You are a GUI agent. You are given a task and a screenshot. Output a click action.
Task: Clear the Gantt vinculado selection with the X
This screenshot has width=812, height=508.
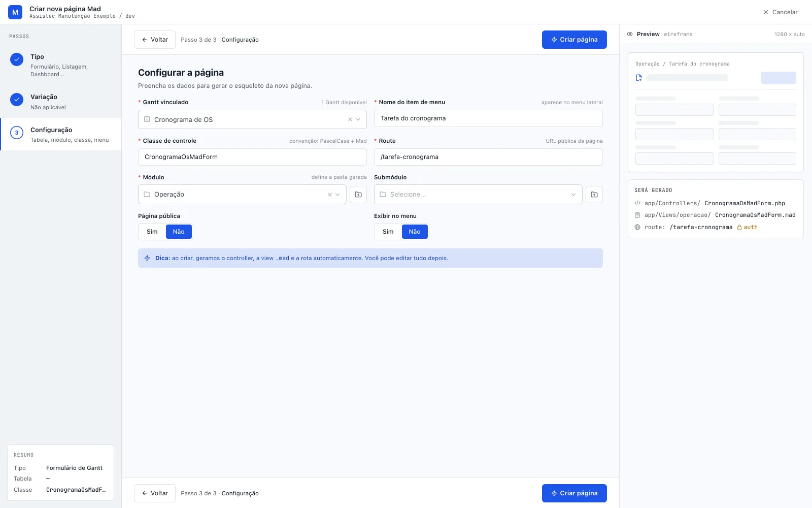pyautogui.click(x=350, y=119)
